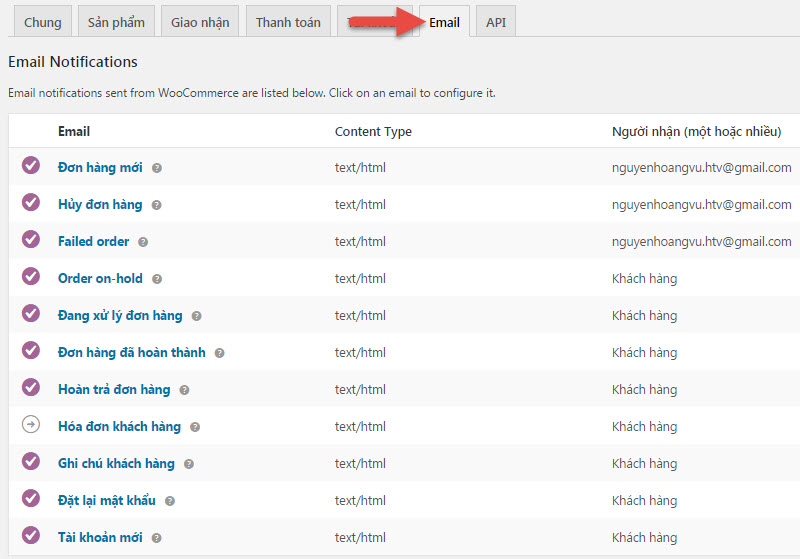Click Khách hàng in Đặt lại mật khẩu row
This screenshot has height=559, width=800.
pos(644,500)
